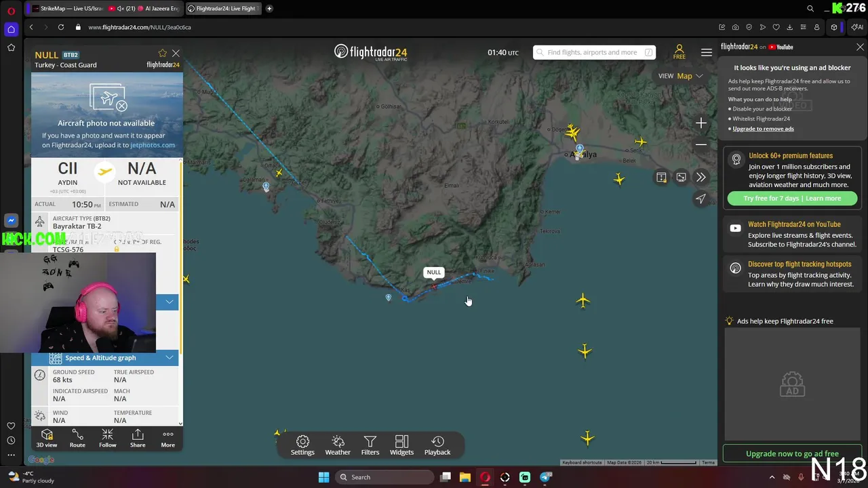Open heart favorites in Opera toolbar

coord(776,27)
